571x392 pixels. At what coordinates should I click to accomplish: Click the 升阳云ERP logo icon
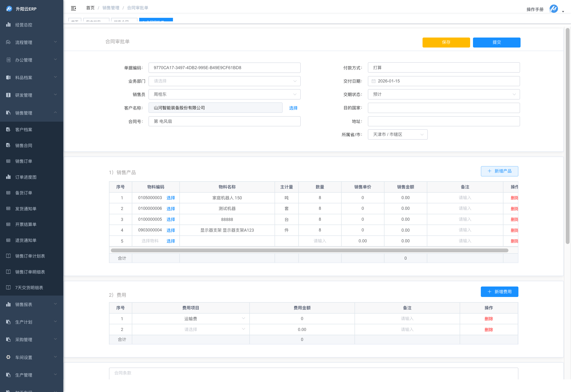[x=9, y=9]
